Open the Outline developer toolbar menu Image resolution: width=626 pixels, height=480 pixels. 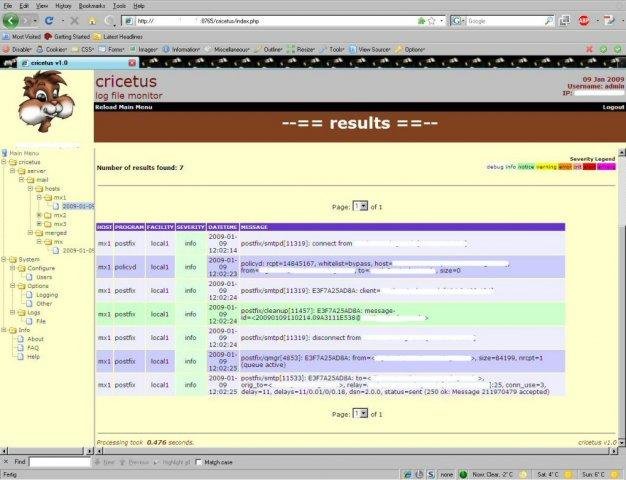[x=269, y=50]
